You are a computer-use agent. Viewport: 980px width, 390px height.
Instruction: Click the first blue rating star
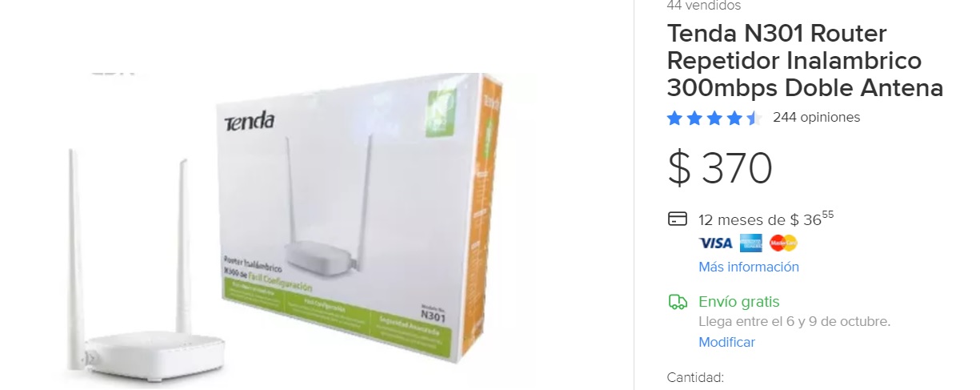(x=674, y=119)
